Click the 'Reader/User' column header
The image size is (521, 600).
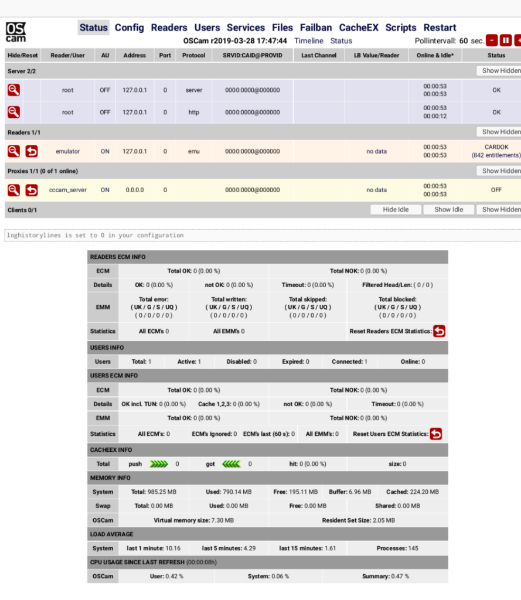click(x=68, y=55)
